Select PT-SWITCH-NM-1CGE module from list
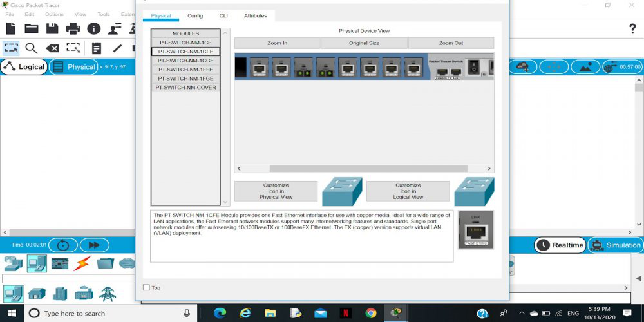644x322 pixels. tap(185, 61)
